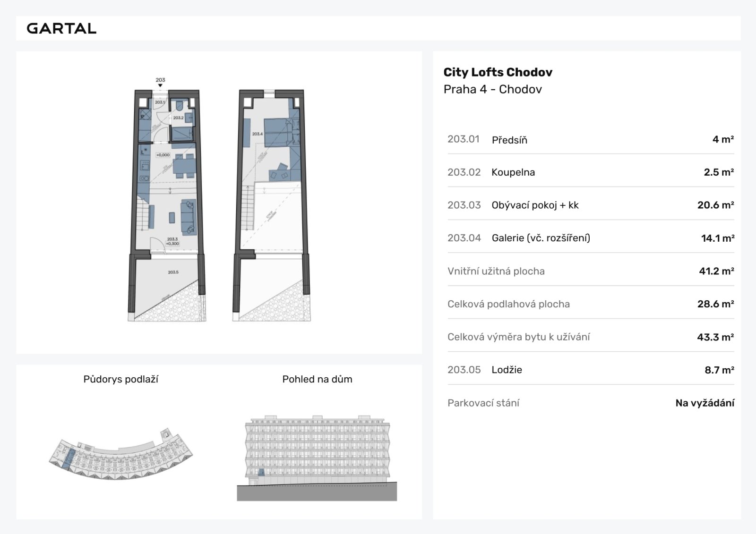Screen dimensions: 756x534
Task: Click the 'Na vyžádání' parking value
Action: tap(704, 403)
